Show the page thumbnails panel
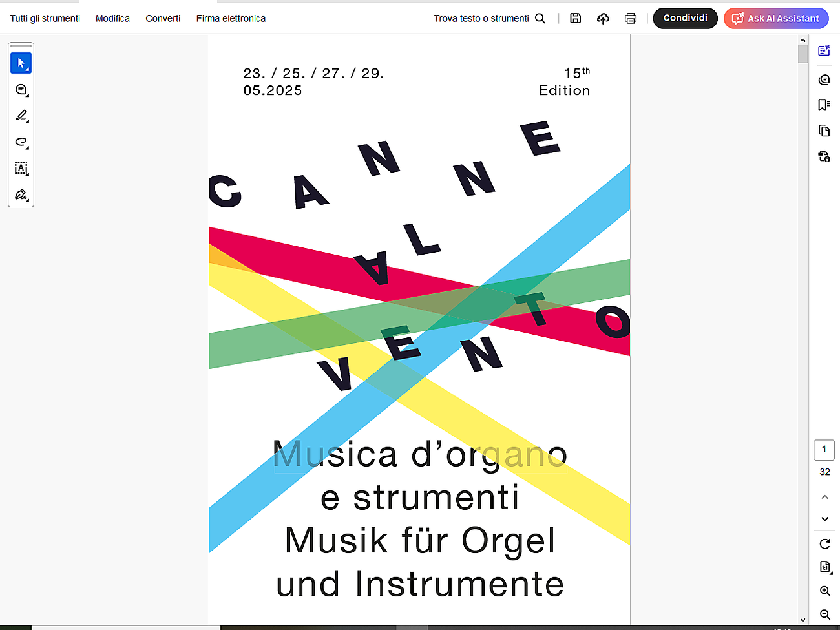Screen dimensions: 840x630 pyautogui.click(x=824, y=131)
